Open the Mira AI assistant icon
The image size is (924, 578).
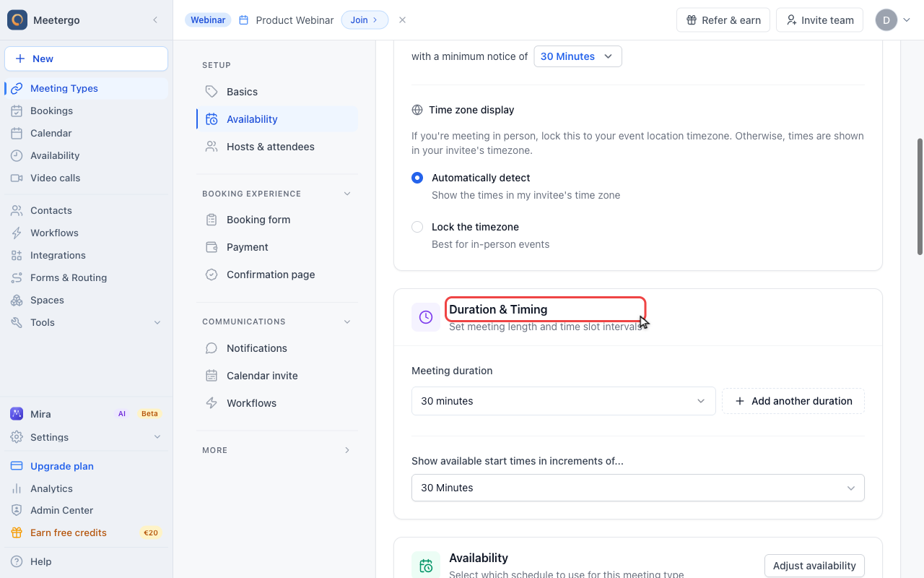tap(17, 414)
